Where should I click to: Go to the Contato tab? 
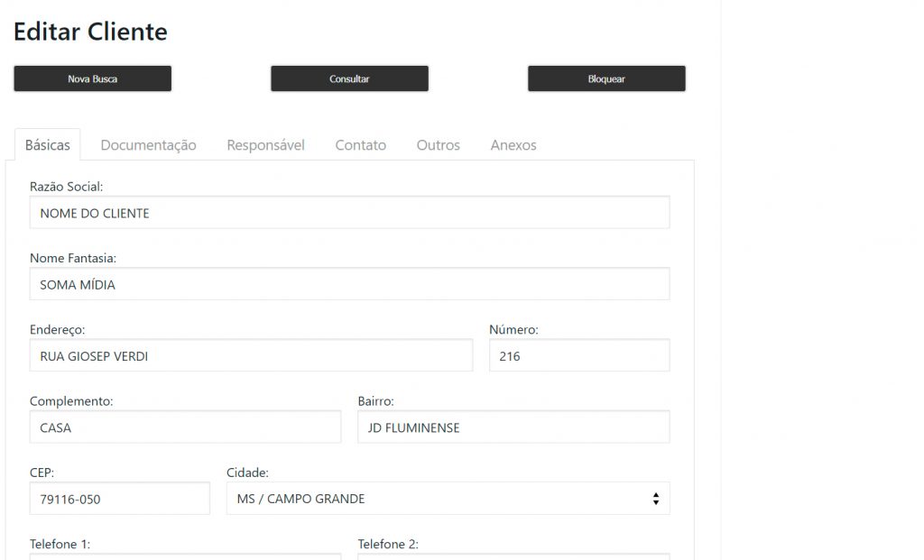(x=361, y=145)
